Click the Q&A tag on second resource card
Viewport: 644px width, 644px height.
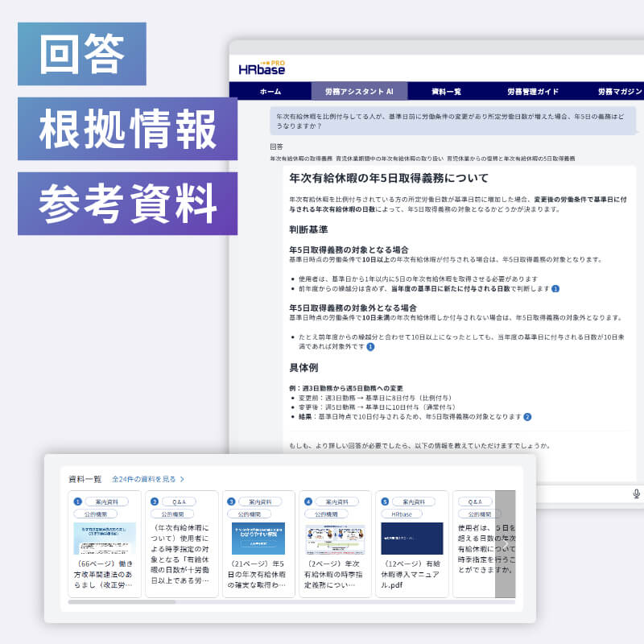tap(179, 501)
